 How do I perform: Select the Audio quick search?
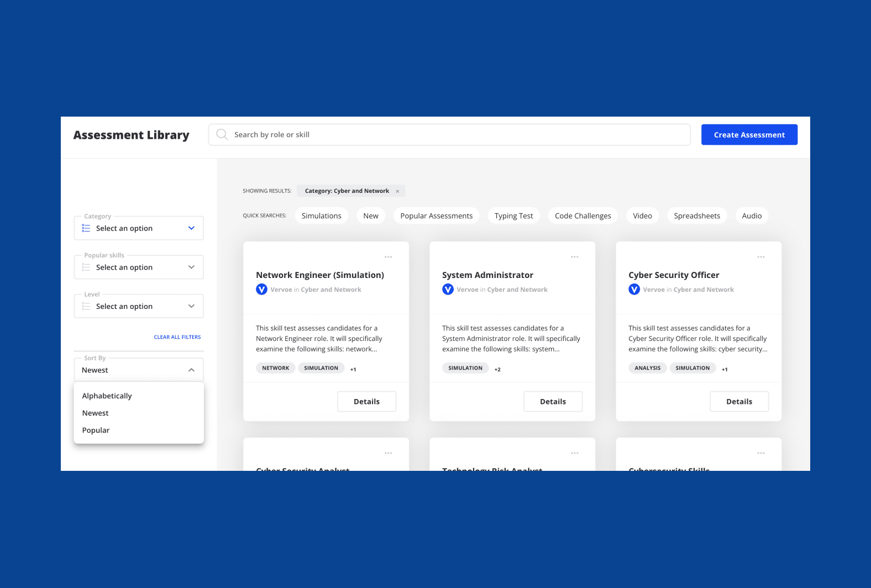pos(752,216)
